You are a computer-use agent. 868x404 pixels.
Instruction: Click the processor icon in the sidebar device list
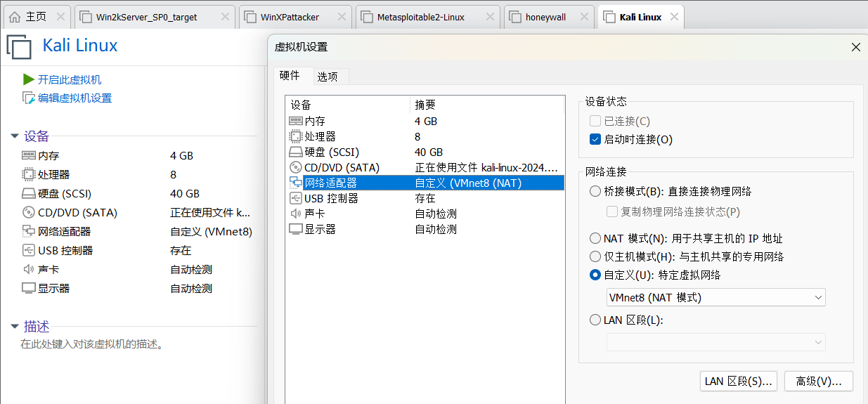click(x=28, y=174)
